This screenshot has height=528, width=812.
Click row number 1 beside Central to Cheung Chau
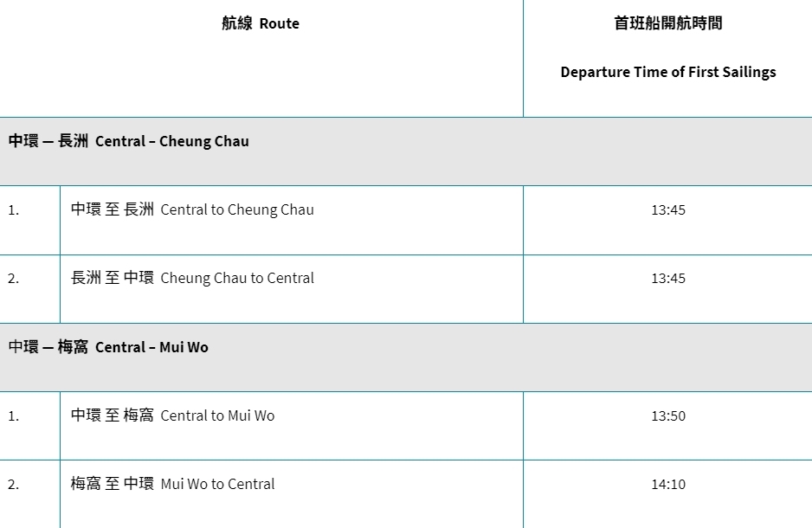[x=14, y=209]
